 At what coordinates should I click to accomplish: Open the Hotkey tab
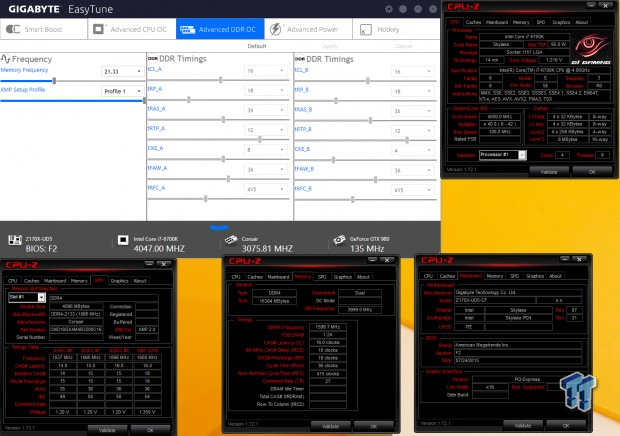pos(396,29)
